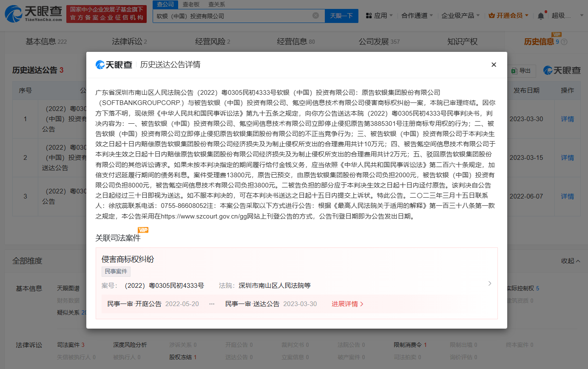Click the 发布日期 column header
588x369 pixels.
526,91
